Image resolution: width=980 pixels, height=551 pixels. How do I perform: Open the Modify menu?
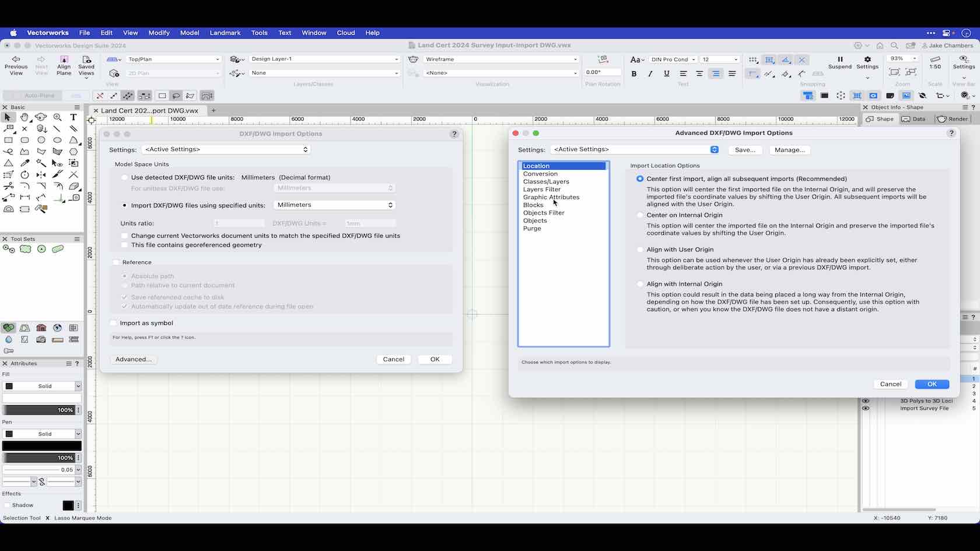coord(159,33)
